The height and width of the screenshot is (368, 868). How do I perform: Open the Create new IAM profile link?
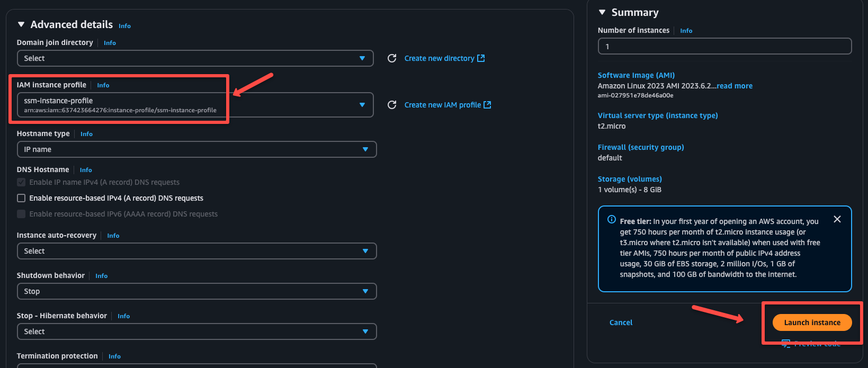(443, 105)
